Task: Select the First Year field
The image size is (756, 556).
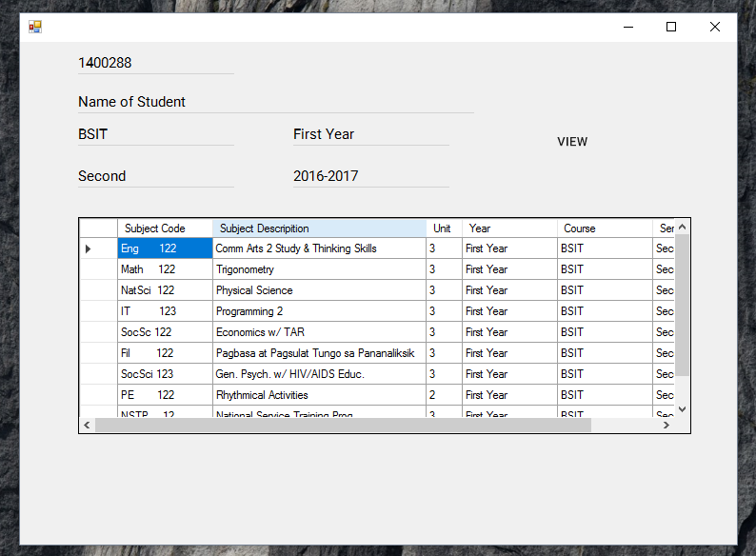Action: [x=370, y=134]
